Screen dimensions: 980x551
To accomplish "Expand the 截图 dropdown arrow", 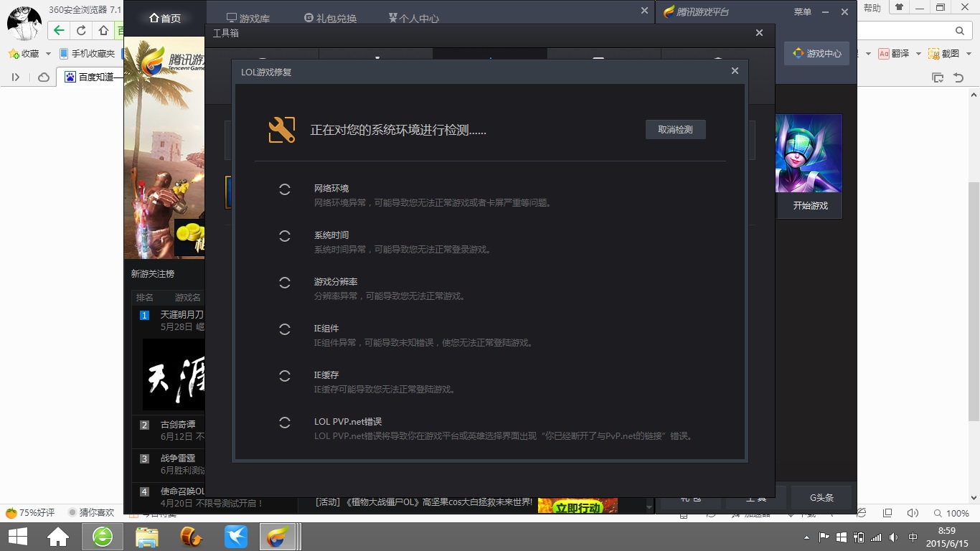I will coord(967,54).
